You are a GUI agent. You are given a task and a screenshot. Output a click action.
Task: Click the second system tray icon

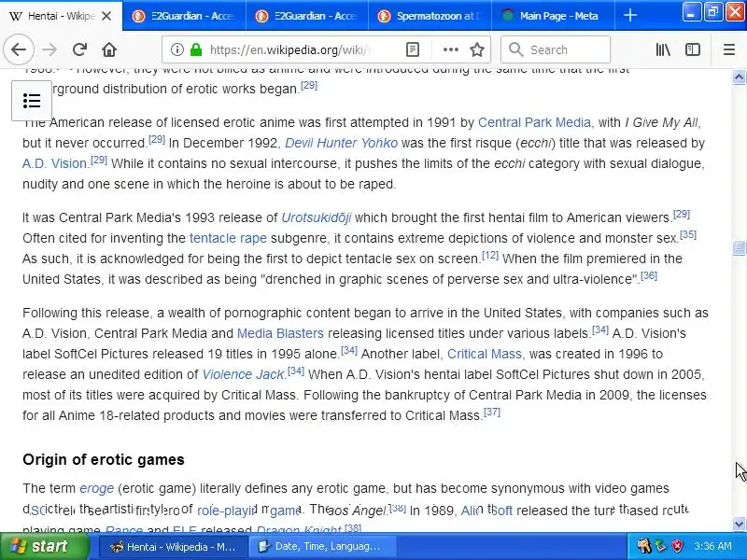(x=661, y=546)
